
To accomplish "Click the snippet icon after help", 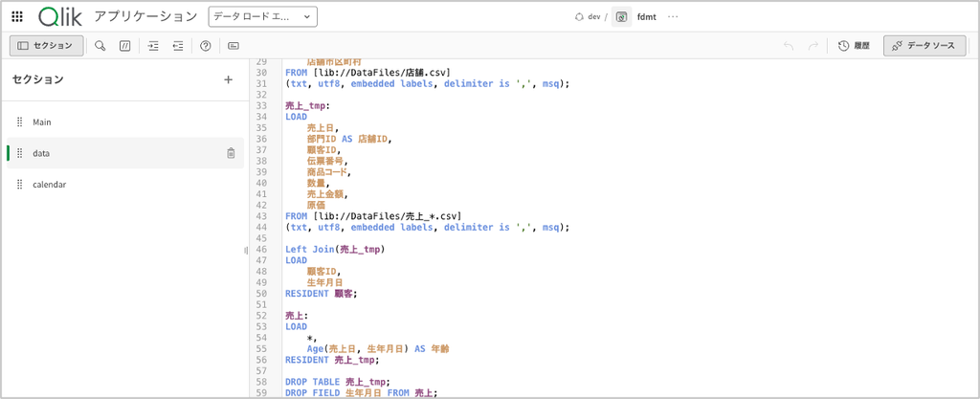I will click(x=234, y=46).
